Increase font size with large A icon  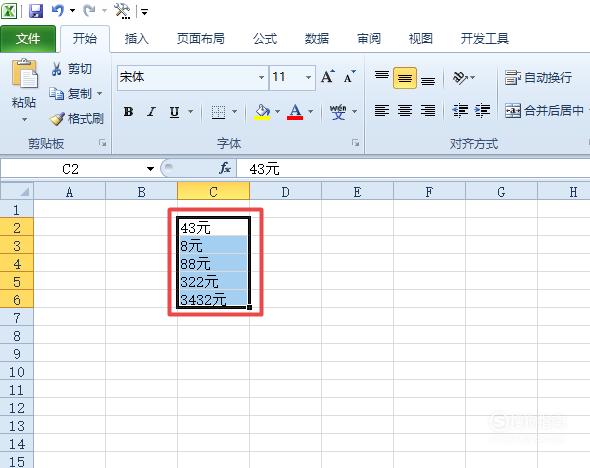coord(328,77)
